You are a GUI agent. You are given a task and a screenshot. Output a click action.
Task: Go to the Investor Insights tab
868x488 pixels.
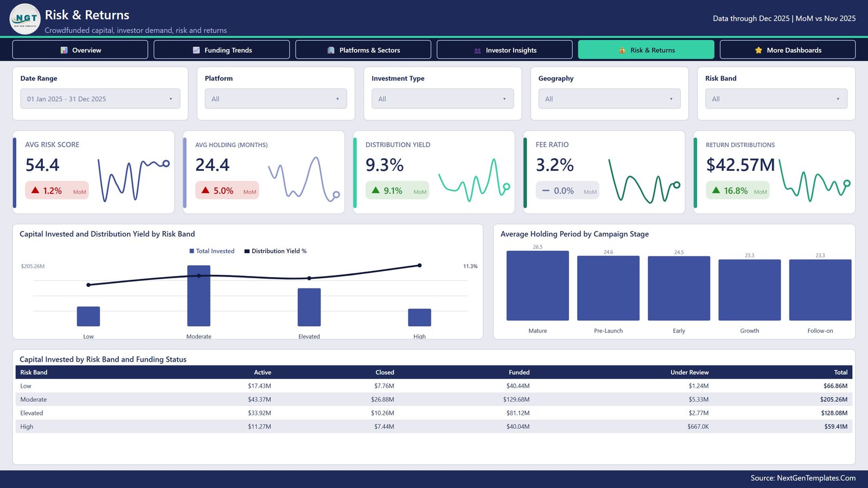(505, 49)
